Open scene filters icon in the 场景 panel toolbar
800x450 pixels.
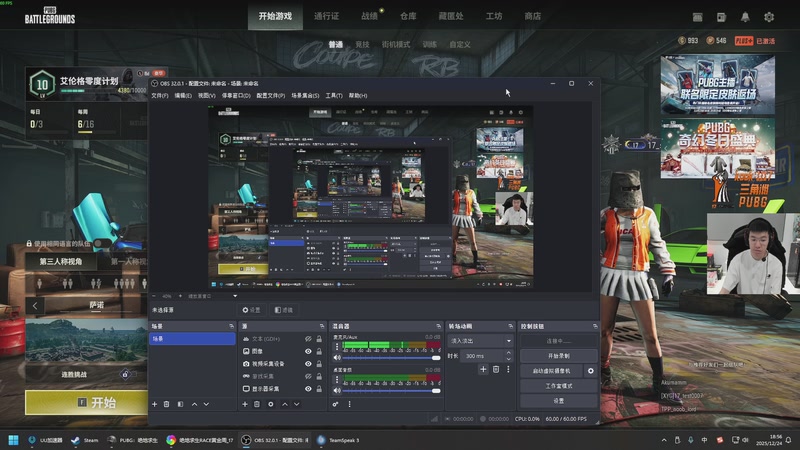coord(180,404)
